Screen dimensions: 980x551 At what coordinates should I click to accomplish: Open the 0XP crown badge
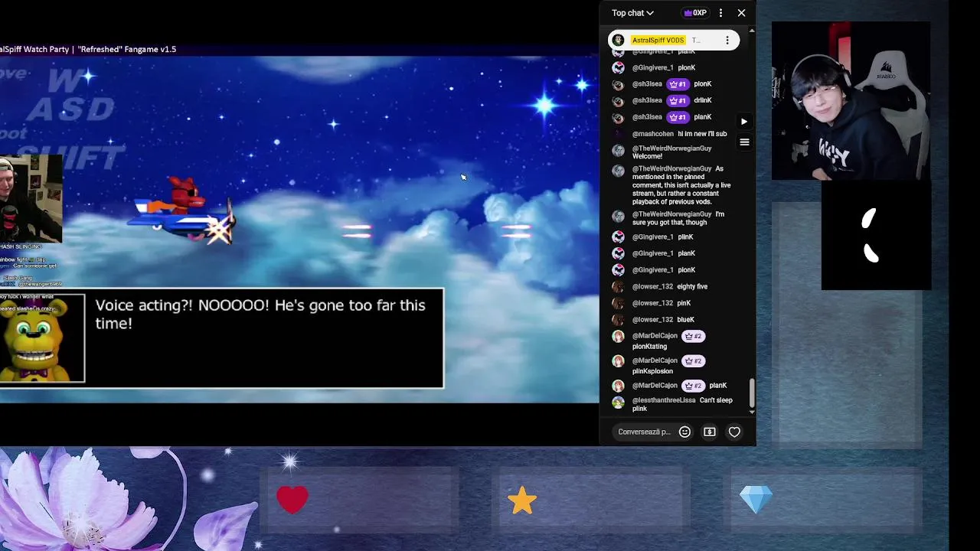coord(695,13)
